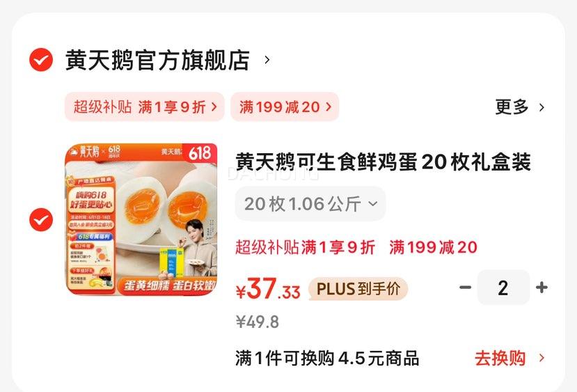Tap the down chevron in spec selector
Screen dimensions: 577x392
[373, 203]
